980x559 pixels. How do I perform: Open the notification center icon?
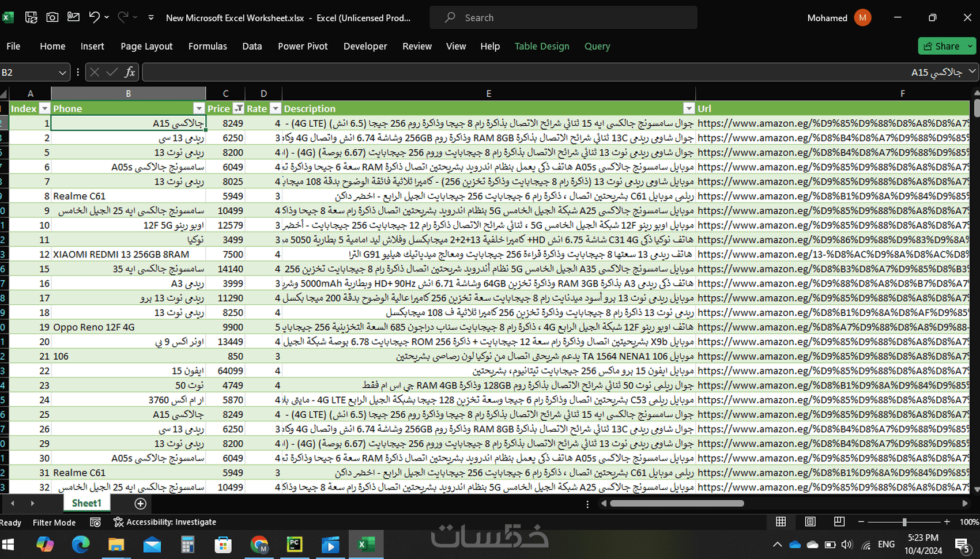(x=961, y=545)
